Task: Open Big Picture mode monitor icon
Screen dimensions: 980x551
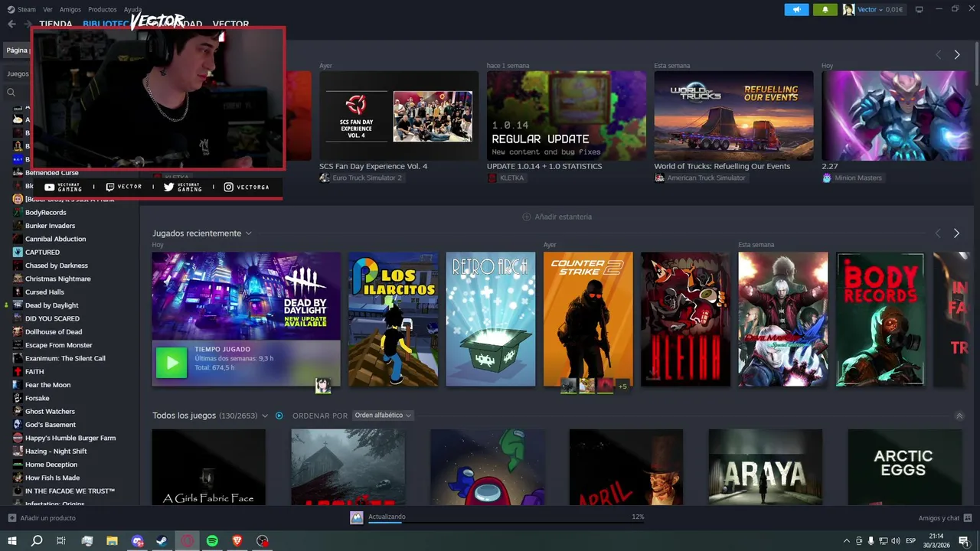Action: 920,9
